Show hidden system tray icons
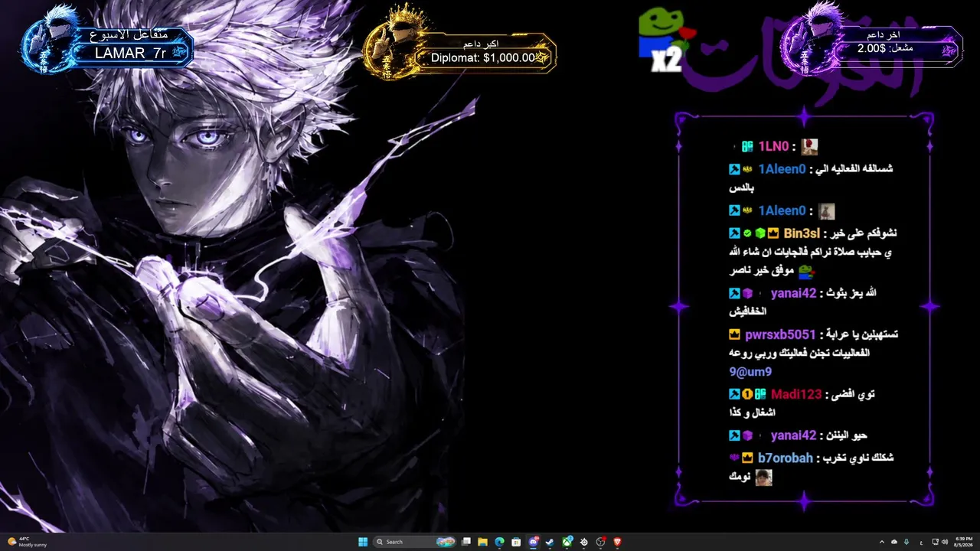 881,542
